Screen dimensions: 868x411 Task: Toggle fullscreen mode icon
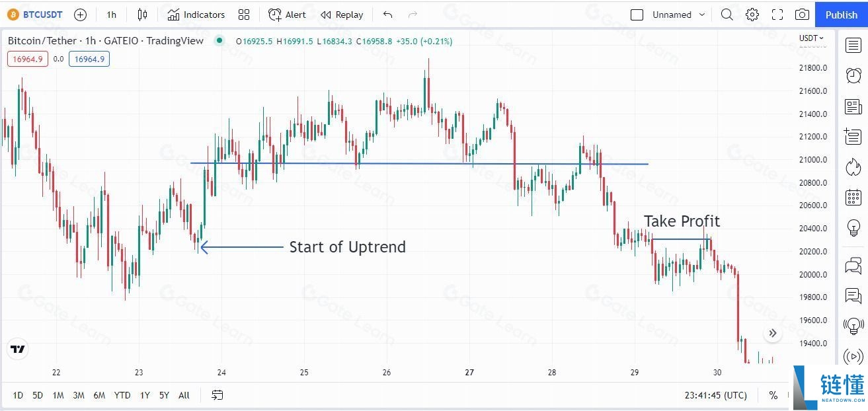777,15
